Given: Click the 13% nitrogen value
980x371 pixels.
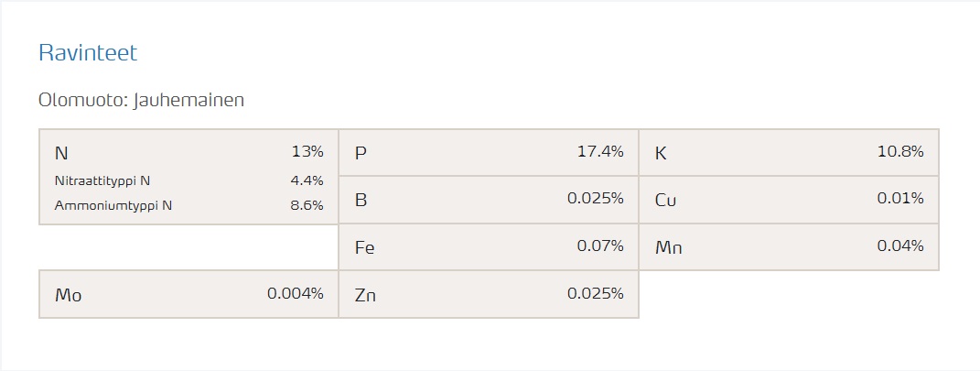Looking at the screenshot, I should [307, 152].
